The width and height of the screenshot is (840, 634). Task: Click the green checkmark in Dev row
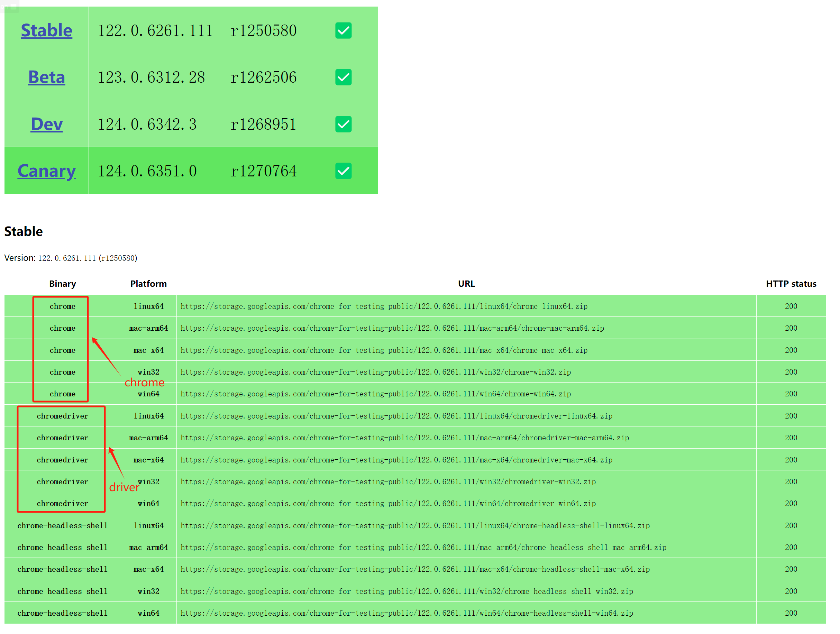pos(343,124)
